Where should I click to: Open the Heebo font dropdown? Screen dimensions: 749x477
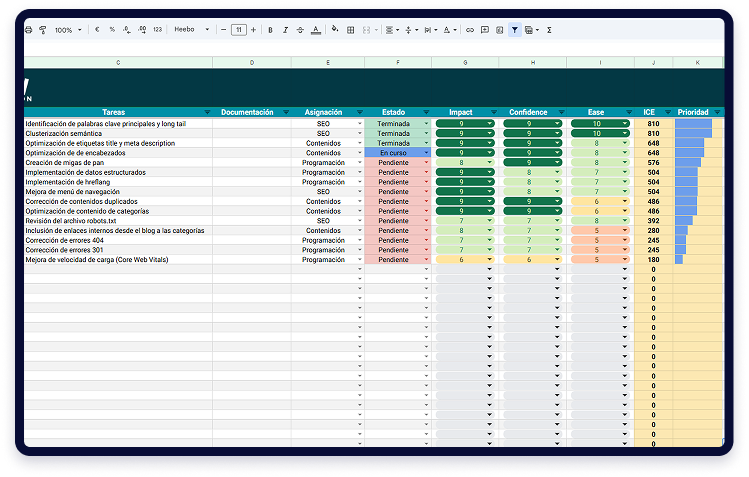[192, 30]
